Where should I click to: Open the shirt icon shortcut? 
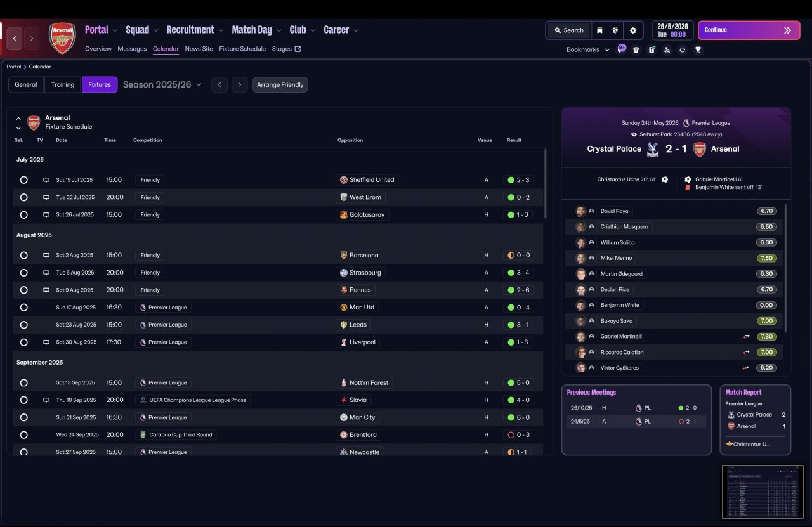[x=636, y=49]
